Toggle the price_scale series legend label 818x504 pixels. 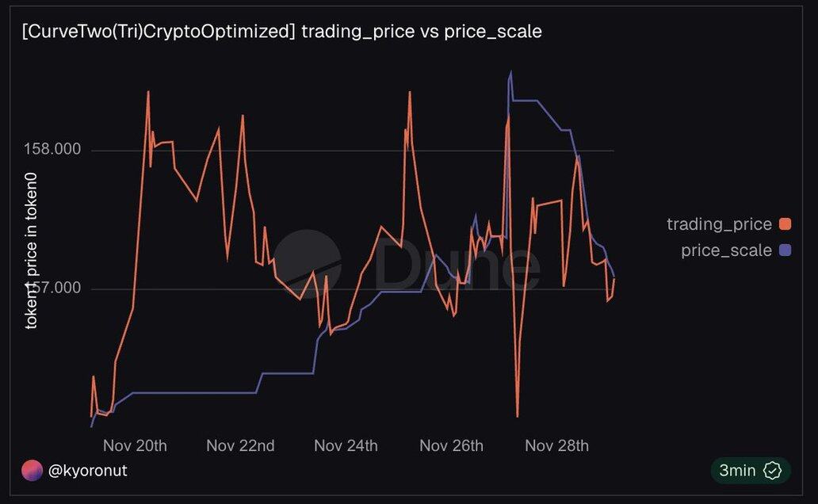pyautogui.click(x=726, y=250)
